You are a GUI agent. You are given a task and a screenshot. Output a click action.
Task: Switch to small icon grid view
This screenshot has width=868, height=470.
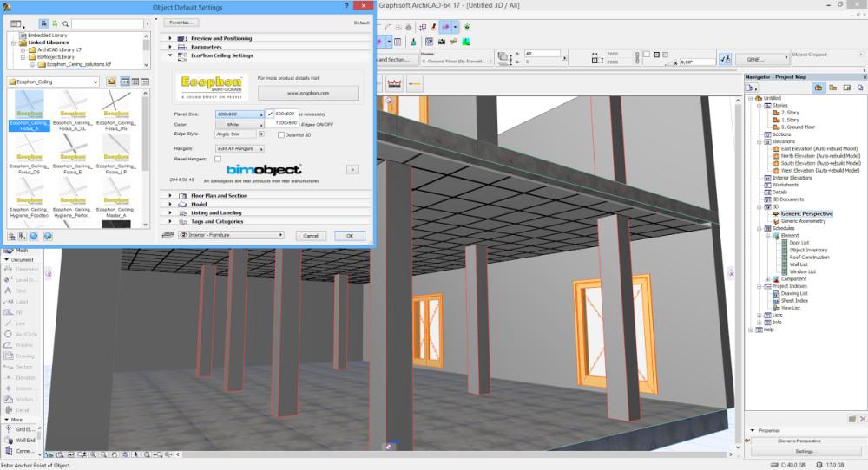click(135, 82)
